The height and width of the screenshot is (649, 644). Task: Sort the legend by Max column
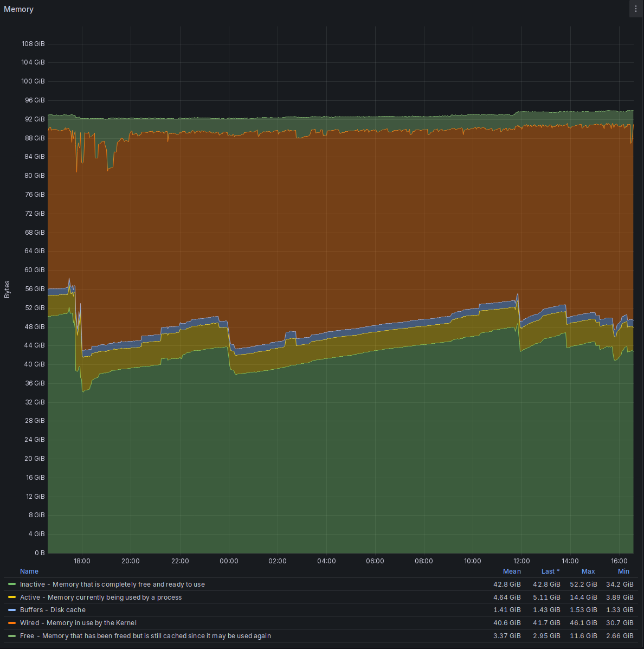588,571
